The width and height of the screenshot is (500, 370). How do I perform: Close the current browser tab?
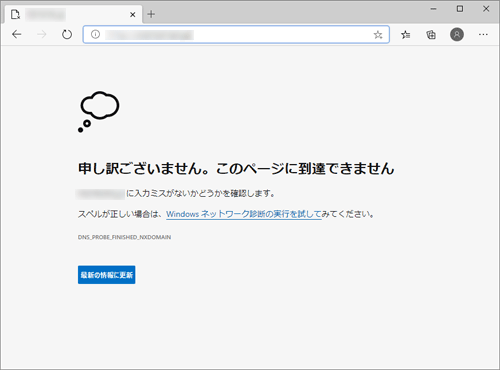click(132, 15)
